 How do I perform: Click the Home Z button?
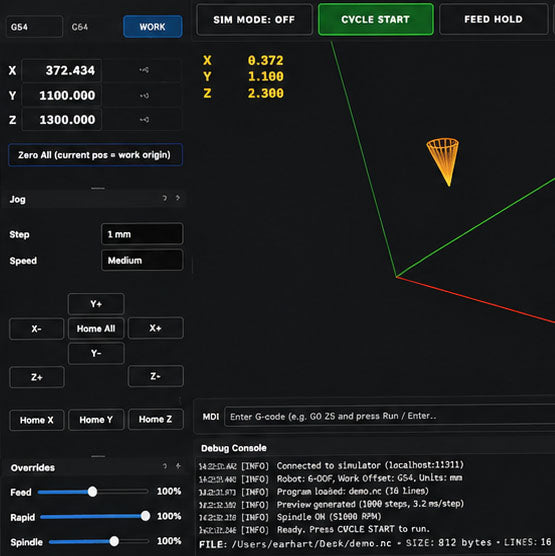[x=155, y=419]
